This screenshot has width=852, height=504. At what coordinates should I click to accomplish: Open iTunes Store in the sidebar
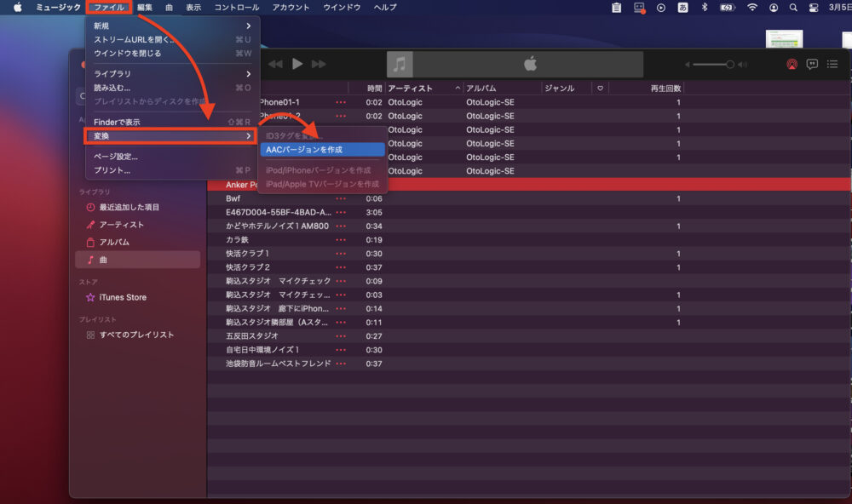137,297
